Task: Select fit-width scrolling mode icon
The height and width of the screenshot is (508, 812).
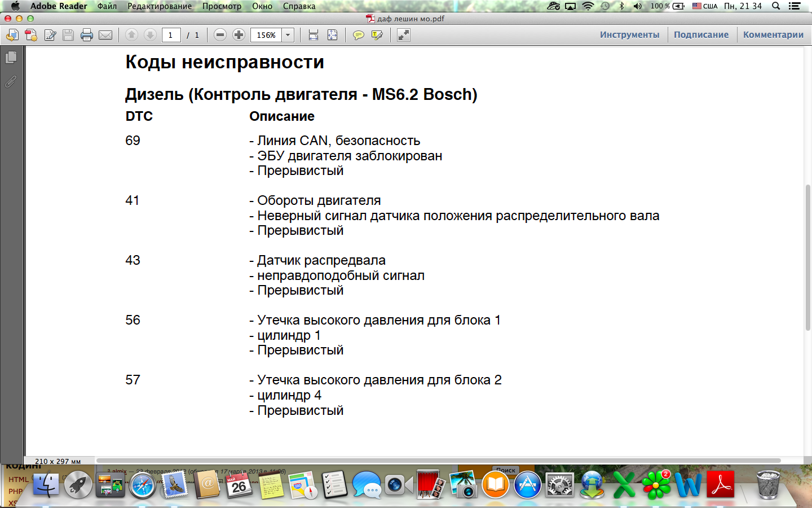Action: pyautogui.click(x=314, y=35)
